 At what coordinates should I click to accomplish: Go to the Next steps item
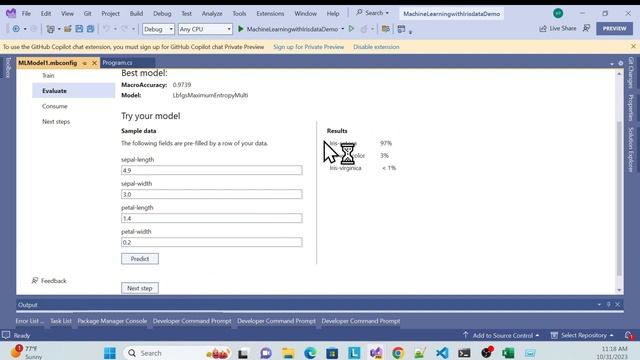coord(56,122)
